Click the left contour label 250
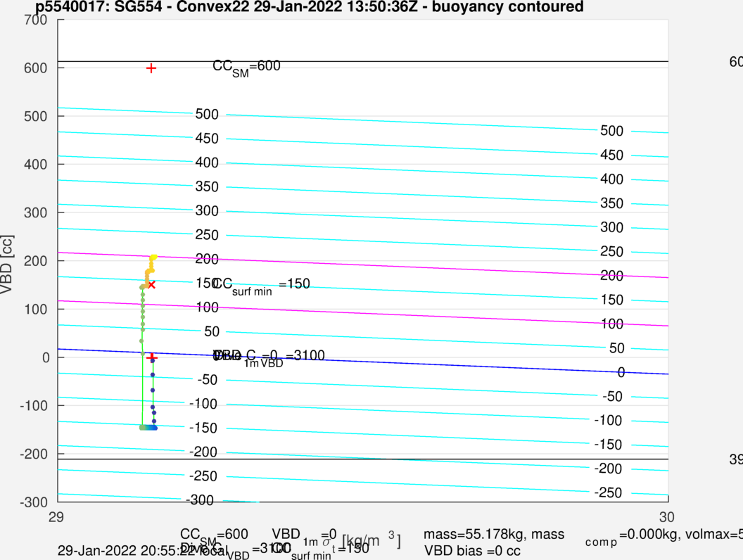This screenshot has height=560, width=743. pos(207,235)
